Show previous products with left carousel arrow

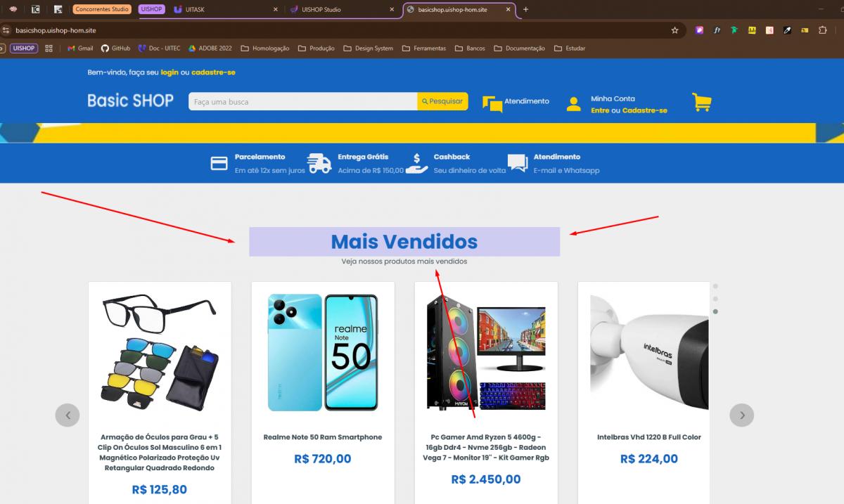coord(68,415)
